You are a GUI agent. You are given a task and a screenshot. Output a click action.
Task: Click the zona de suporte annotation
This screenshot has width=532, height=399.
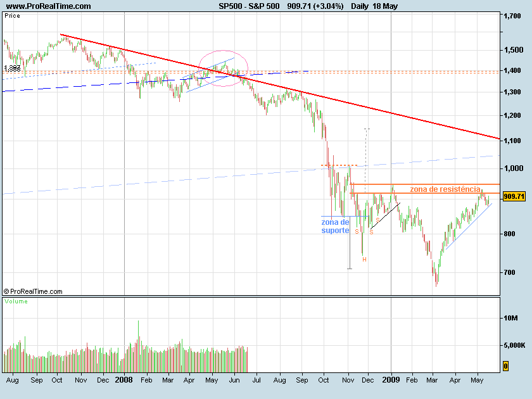point(335,226)
